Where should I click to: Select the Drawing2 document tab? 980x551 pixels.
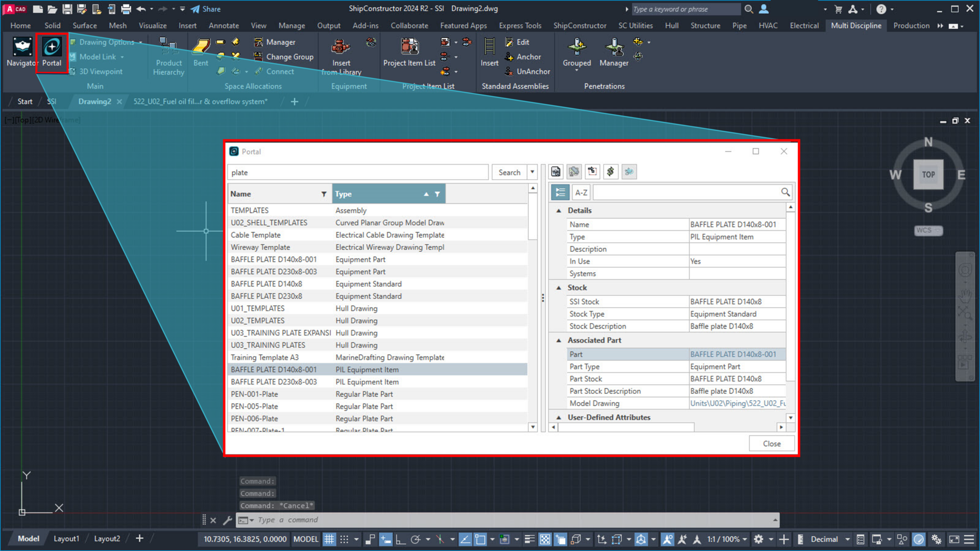click(95, 101)
